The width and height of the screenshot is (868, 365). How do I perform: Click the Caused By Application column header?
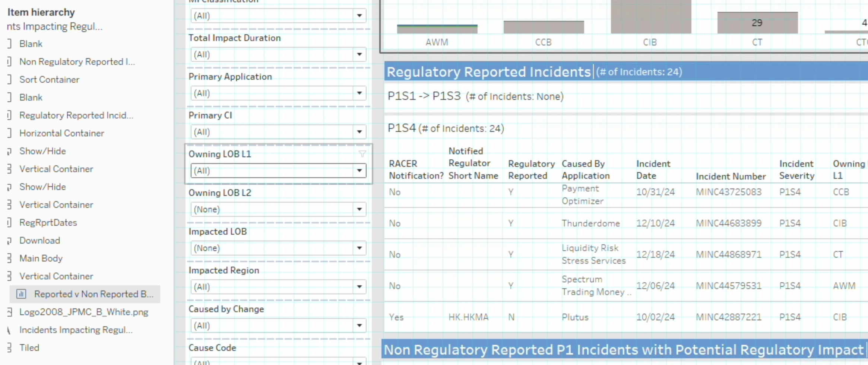(586, 169)
